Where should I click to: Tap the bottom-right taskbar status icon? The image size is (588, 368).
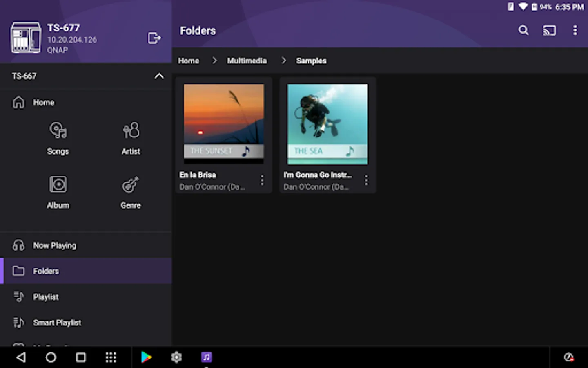coord(569,357)
